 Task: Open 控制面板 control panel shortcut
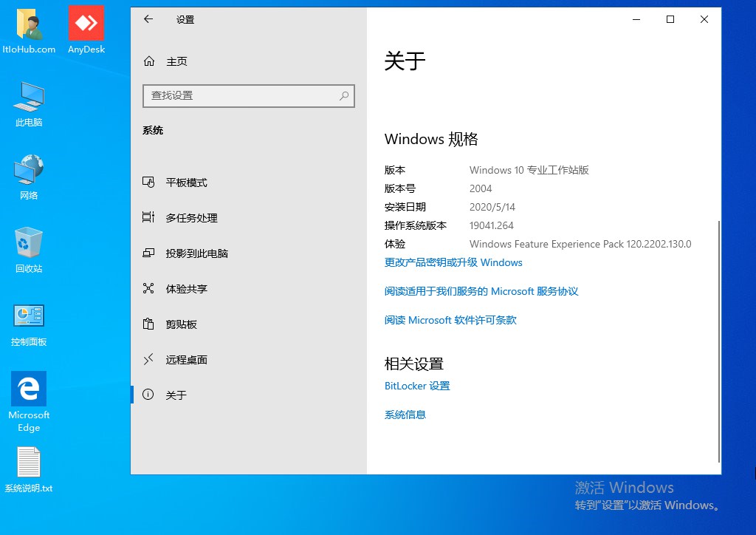(29, 325)
